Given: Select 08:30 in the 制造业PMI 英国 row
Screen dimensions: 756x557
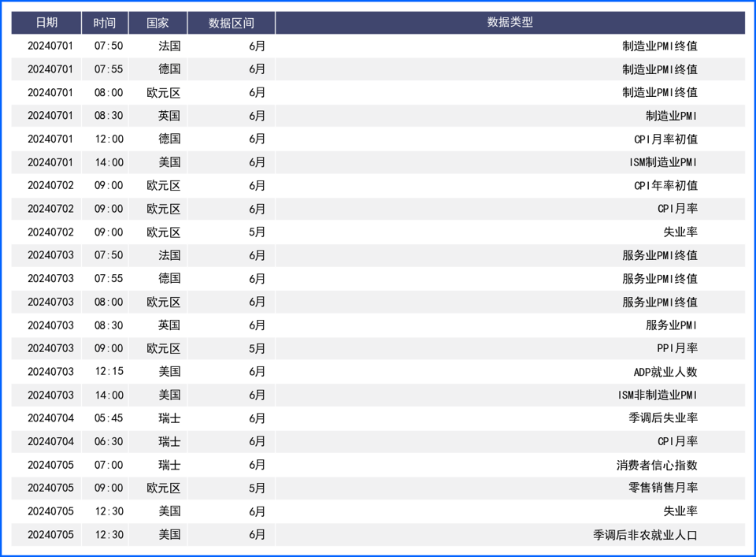Looking at the screenshot, I should click(x=109, y=116).
